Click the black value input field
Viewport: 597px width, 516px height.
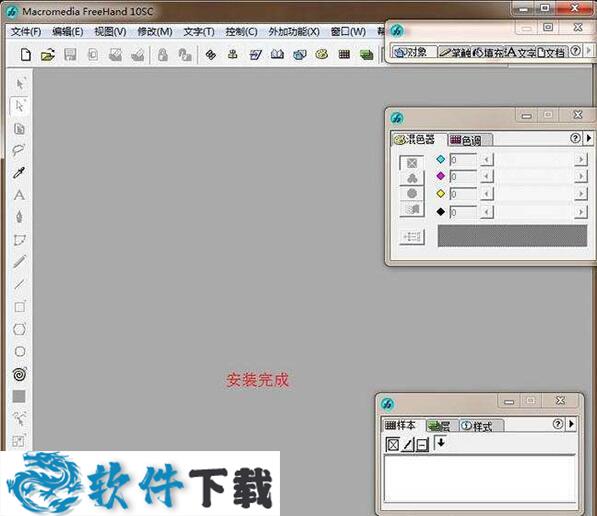pos(463,212)
